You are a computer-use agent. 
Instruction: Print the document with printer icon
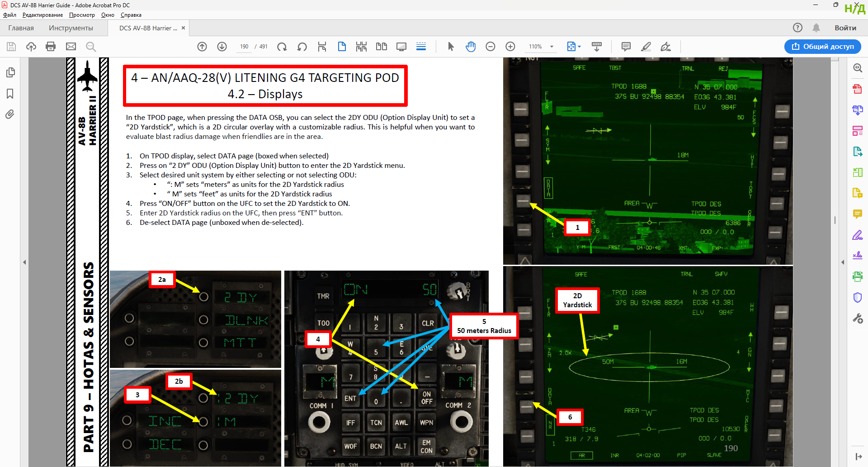[x=51, y=47]
